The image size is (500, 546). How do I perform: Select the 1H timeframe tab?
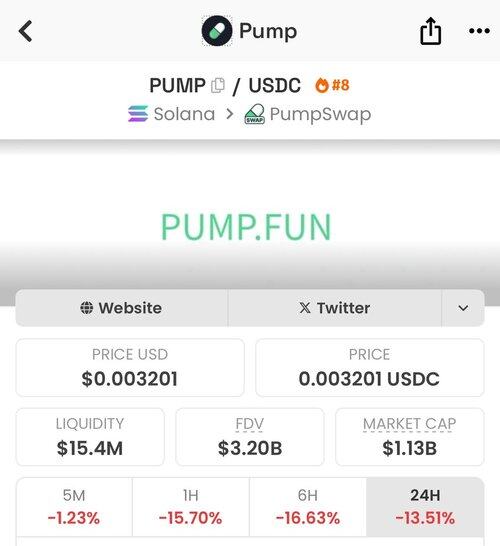click(191, 507)
